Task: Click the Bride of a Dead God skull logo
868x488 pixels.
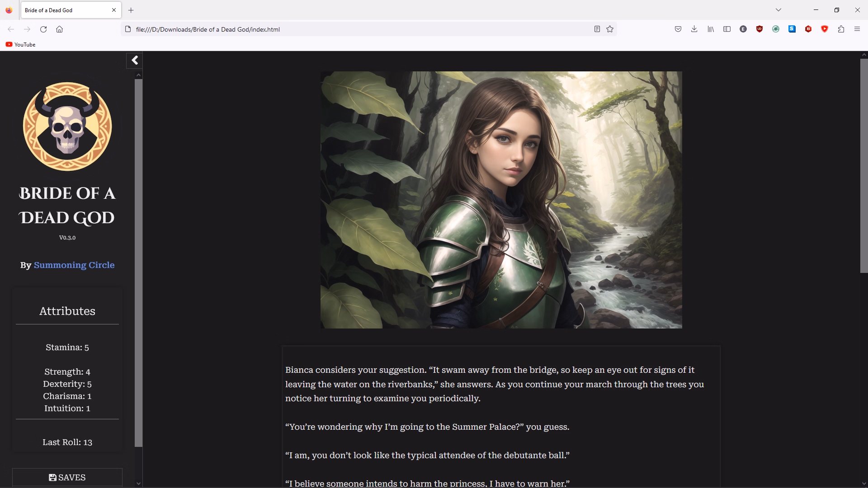Action: point(67,127)
